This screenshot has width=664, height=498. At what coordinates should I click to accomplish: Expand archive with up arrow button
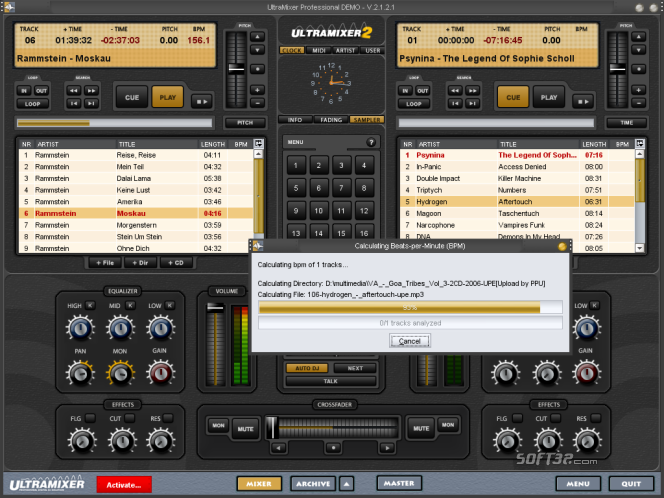[347, 484]
